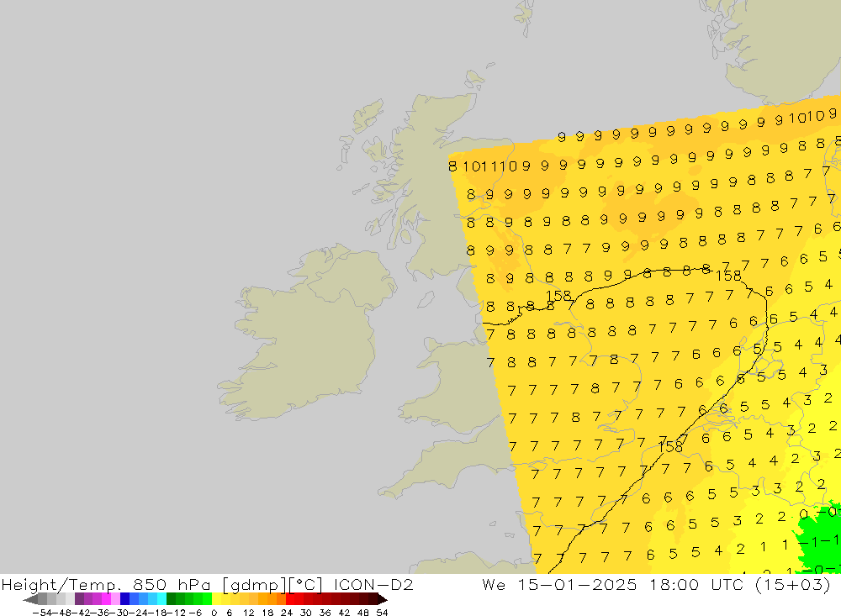Click the '[gdmp]' unit label
841x616 pixels.
coord(252,584)
